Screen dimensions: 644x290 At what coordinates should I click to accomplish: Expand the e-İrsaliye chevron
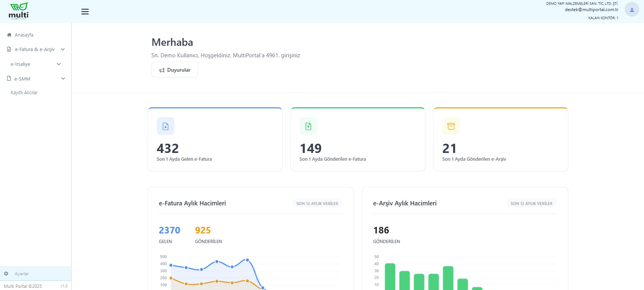tap(59, 64)
